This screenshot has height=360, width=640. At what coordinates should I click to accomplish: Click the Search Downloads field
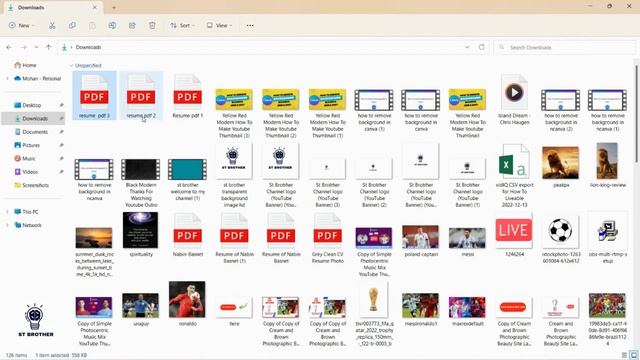[x=565, y=47]
